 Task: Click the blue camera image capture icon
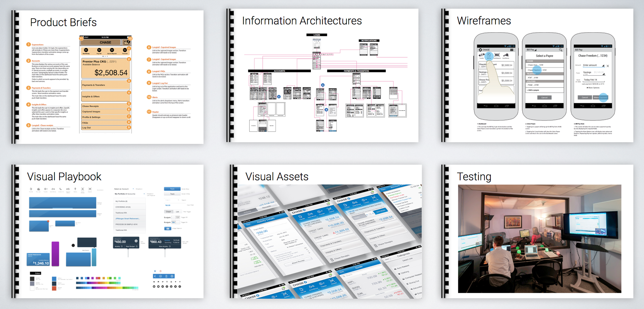pos(167,229)
